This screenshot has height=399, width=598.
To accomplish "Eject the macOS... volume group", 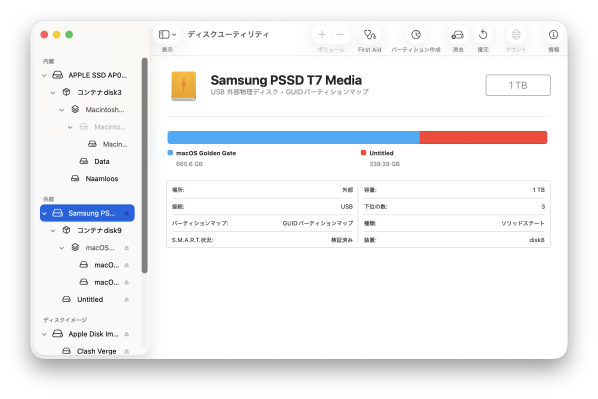I will click(x=127, y=248).
